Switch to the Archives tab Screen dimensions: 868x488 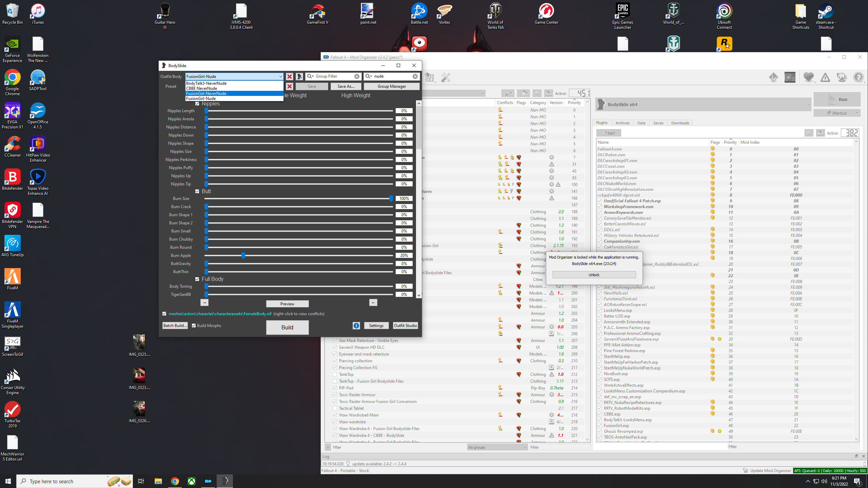tap(622, 123)
